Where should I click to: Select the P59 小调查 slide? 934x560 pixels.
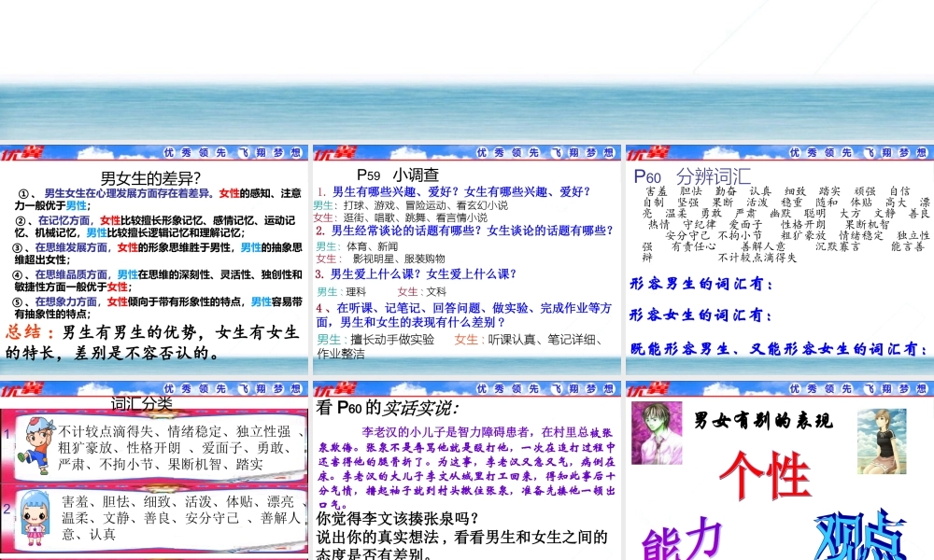click(466, 259)
